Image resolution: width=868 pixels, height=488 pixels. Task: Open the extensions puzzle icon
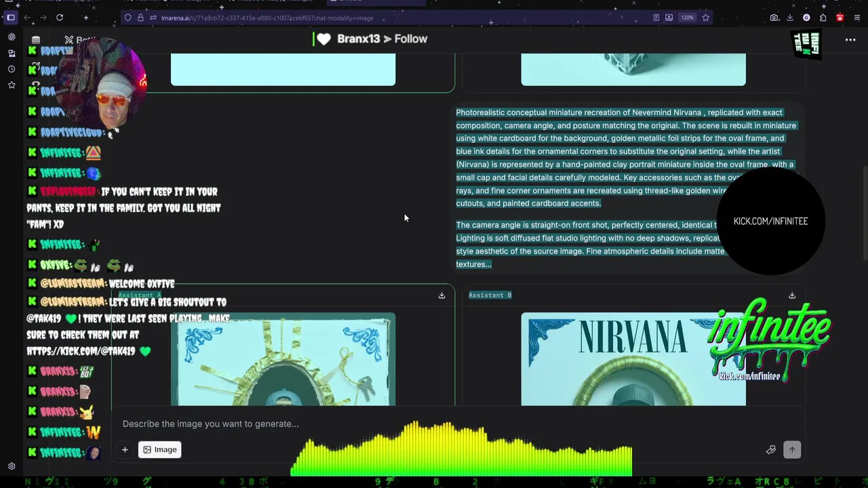[x=823, y=18]
